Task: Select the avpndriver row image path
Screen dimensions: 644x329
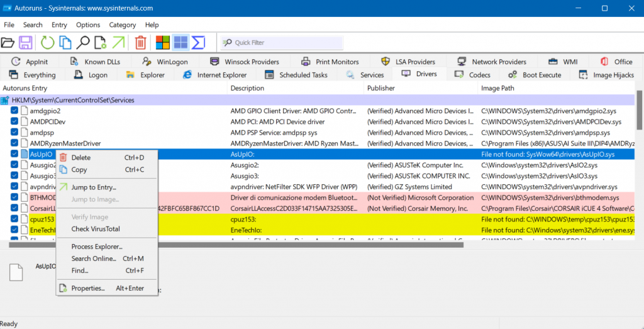Action: pos(549,186)
